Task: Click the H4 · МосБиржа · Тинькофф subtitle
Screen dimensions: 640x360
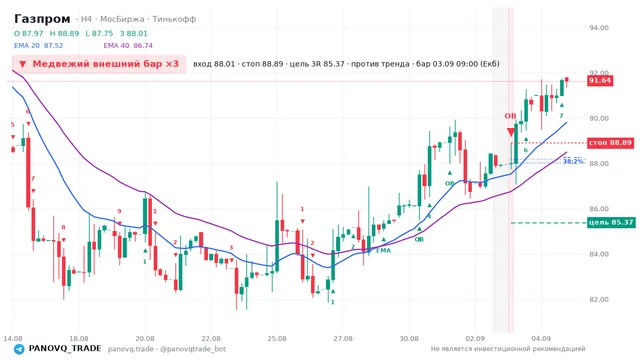Action: click(x=138, y=19)
